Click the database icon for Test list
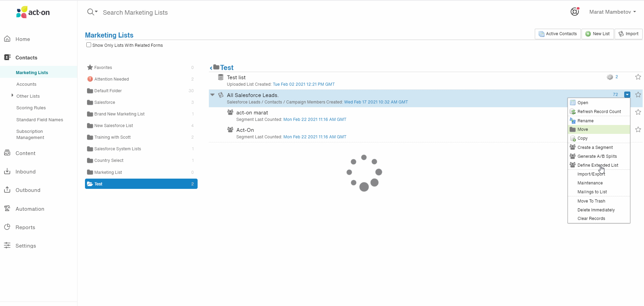 [221, 77]
